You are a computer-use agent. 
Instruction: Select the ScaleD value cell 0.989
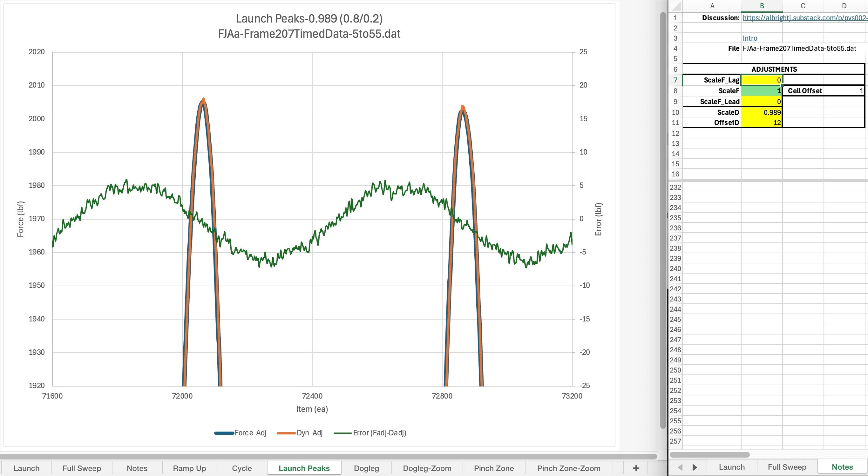(x=762, y=112)
